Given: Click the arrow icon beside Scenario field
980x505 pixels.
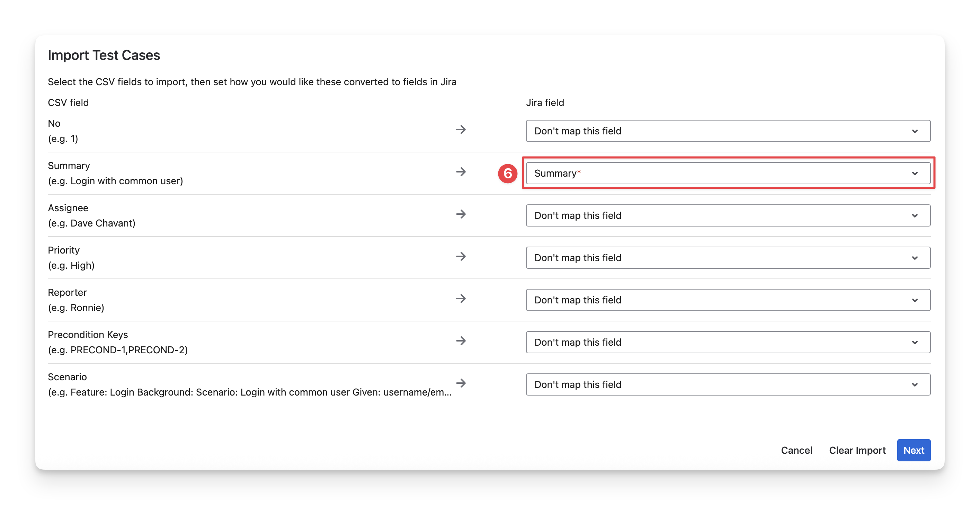Looking at the screenshot, I should 461,383.
